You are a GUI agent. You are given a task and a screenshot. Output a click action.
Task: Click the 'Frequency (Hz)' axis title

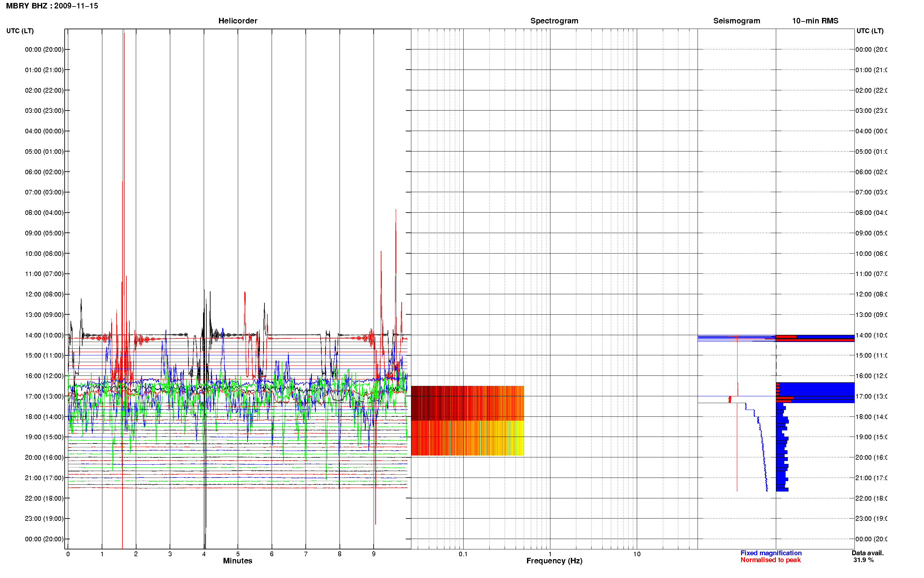point(554,561)
